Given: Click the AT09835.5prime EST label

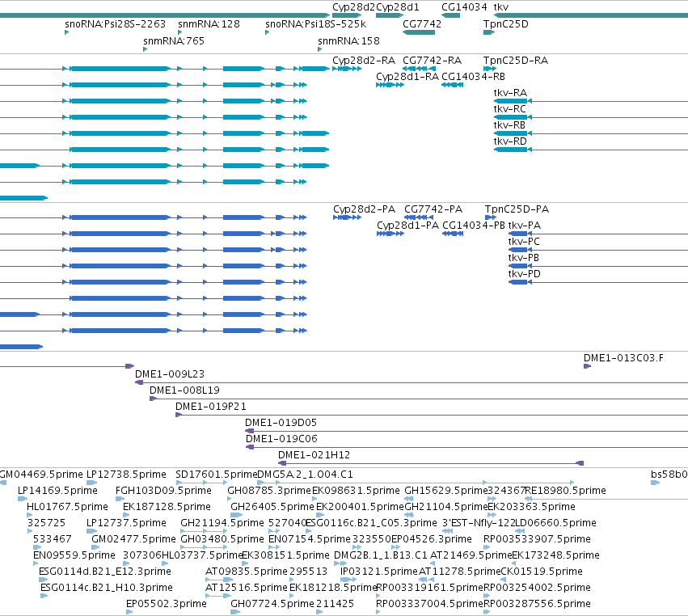Looking at the screenshot, I should 246,572.
